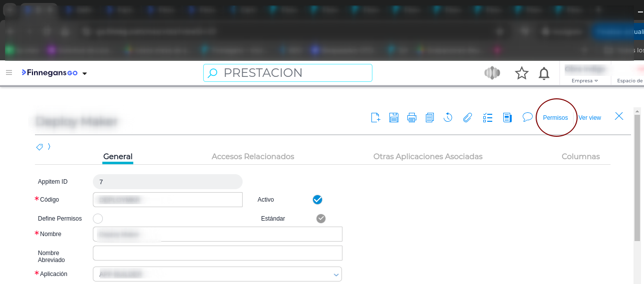Click the Nombre Abreviado input field
The image size is (644, 284).
[x=217, y=253]
